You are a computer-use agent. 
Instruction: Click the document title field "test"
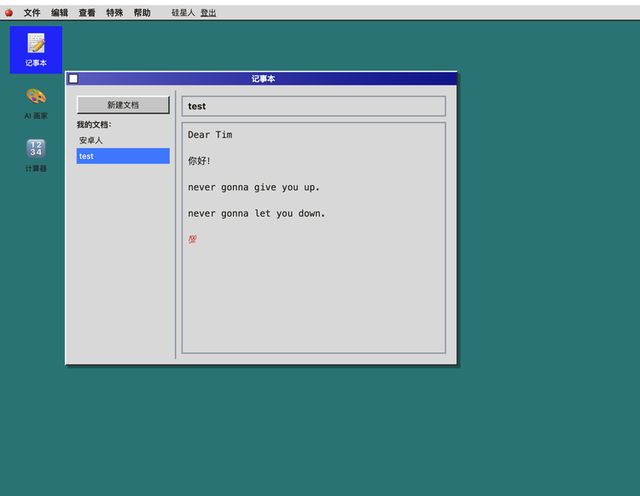click(313, 106)
